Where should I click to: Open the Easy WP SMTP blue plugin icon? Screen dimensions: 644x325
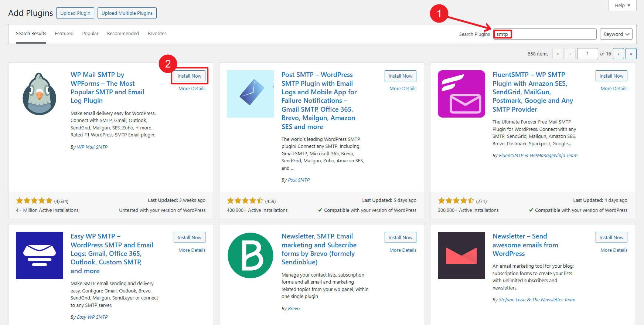point(40,255)
